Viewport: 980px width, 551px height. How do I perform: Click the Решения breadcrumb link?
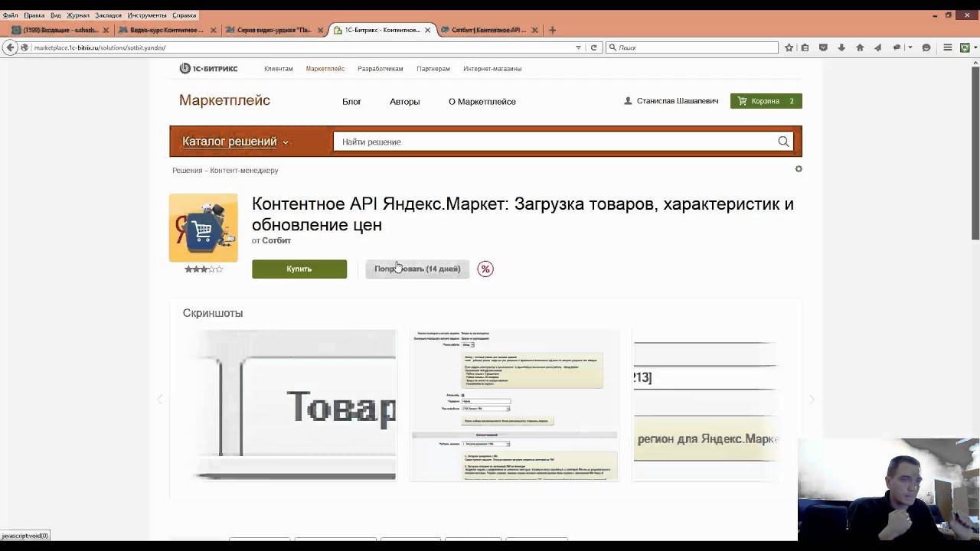coord(188,171)
